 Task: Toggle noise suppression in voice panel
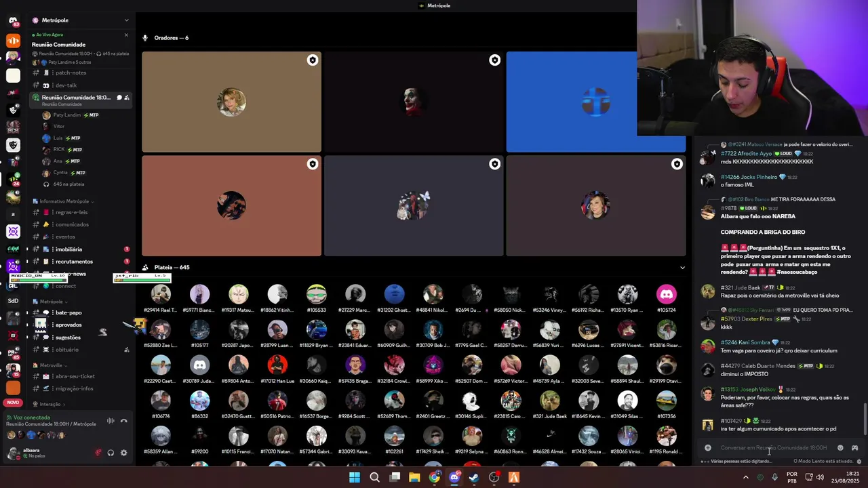point(111,421)
